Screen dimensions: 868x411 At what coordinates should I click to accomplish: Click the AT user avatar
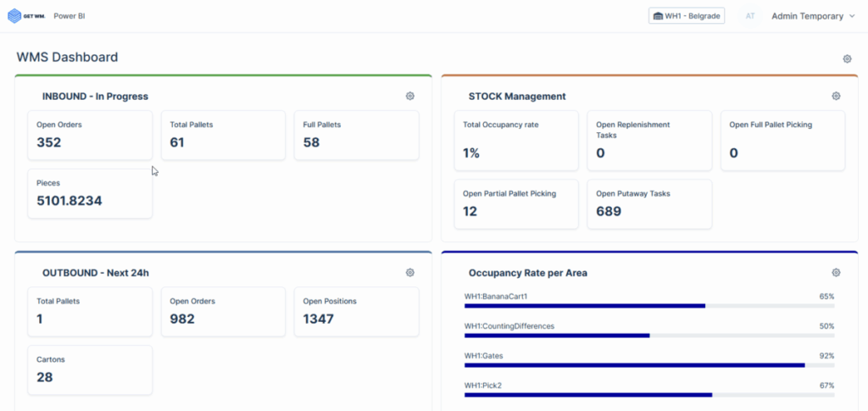pyautogui.click(x=750, y=16)
